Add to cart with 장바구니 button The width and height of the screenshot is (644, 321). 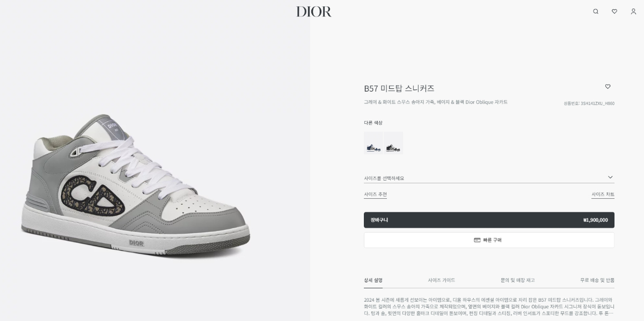(489, 220)
